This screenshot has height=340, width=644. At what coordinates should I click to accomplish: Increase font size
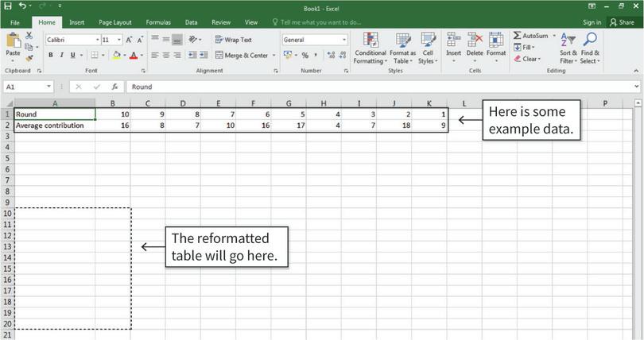pyautogui.click(x=129, y=40)
